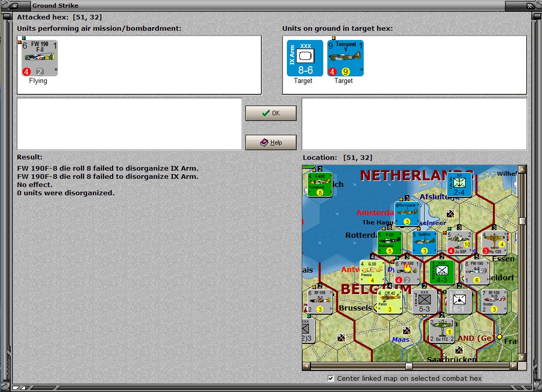The height and width of the screenshot is (392, 542).
Task: Click the CR.42 Falco counter on map
Action: [x=389, y=301]
